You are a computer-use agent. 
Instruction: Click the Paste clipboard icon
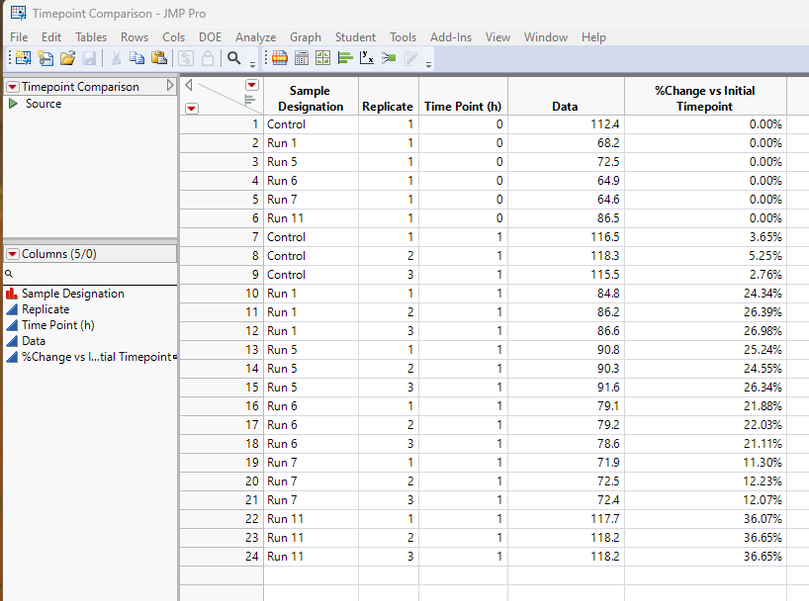(x=158, y=59)
